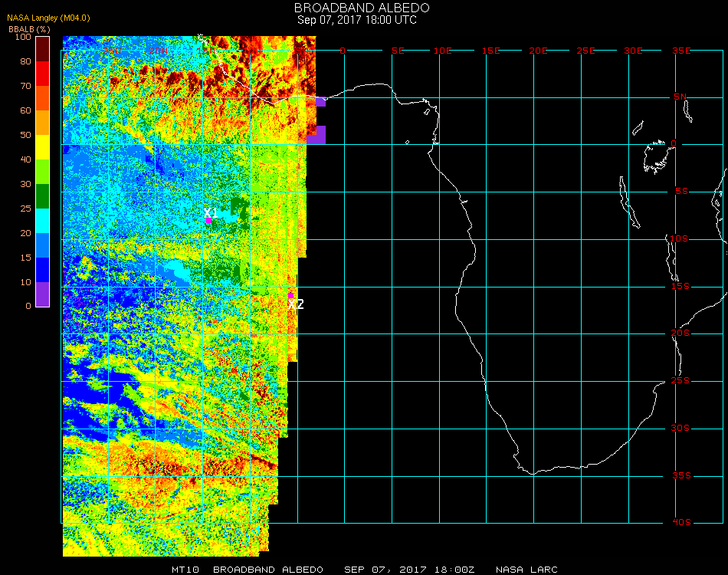
Task: Click the 'SEP 07, 2017 18:00Z' footer text
Action: coord(409,570)
